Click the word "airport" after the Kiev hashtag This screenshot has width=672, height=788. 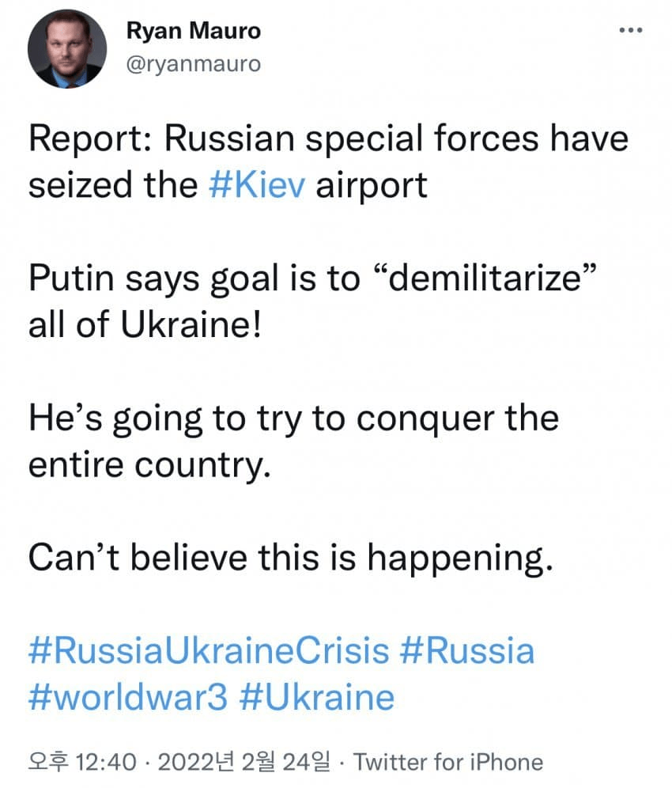372,185
